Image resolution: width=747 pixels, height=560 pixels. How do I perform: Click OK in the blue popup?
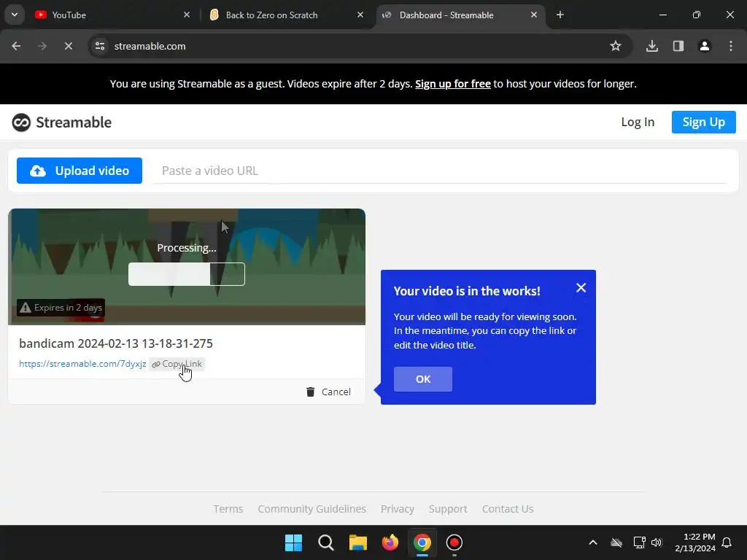click(423, 379)
